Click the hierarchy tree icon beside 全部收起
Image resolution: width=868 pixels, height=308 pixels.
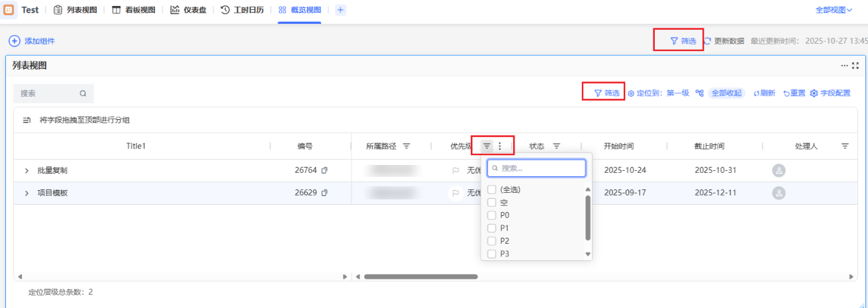tap(699, 93)
